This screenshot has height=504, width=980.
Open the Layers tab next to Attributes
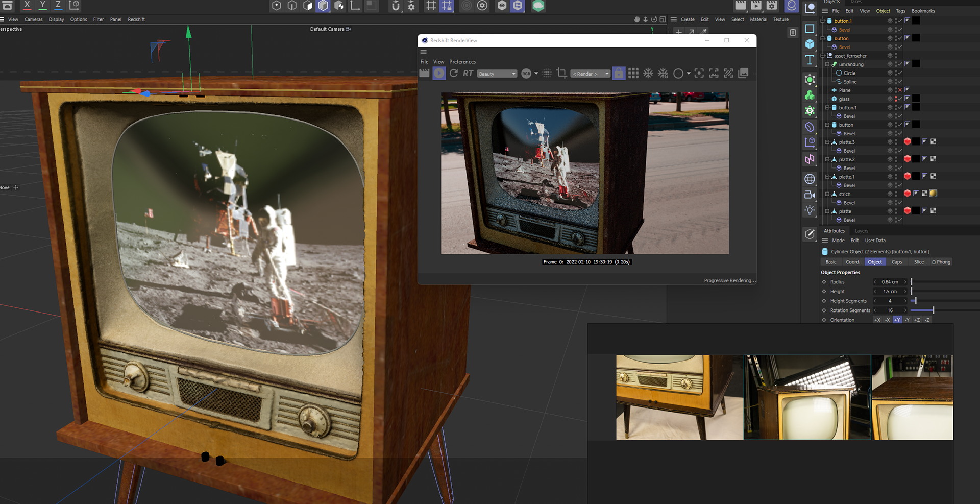tap(862, 231)
